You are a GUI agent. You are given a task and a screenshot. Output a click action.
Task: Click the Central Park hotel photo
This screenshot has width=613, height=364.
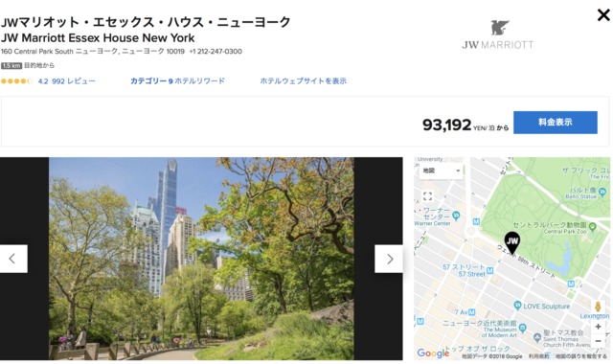[201, 259]
